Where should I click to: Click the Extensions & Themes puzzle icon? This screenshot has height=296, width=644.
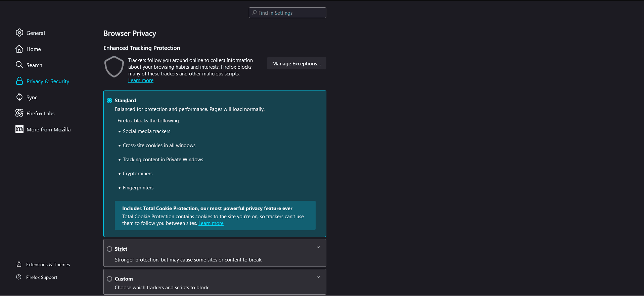[x=19, y=264]
